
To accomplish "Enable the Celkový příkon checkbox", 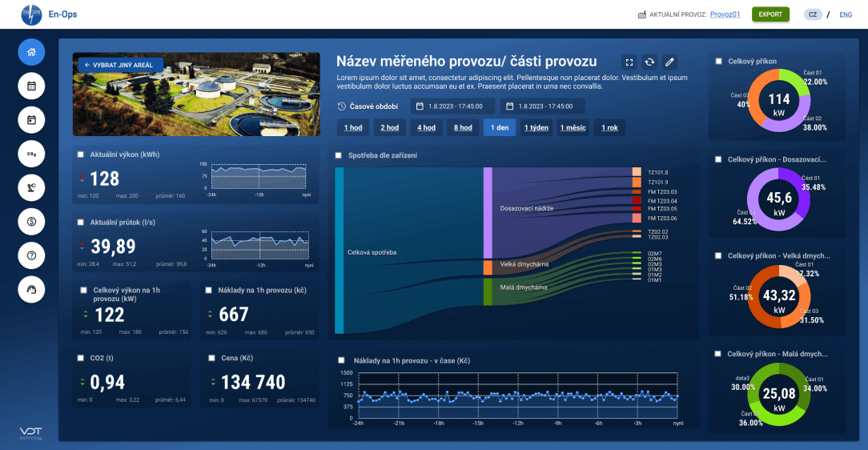I will click(718, 62).
